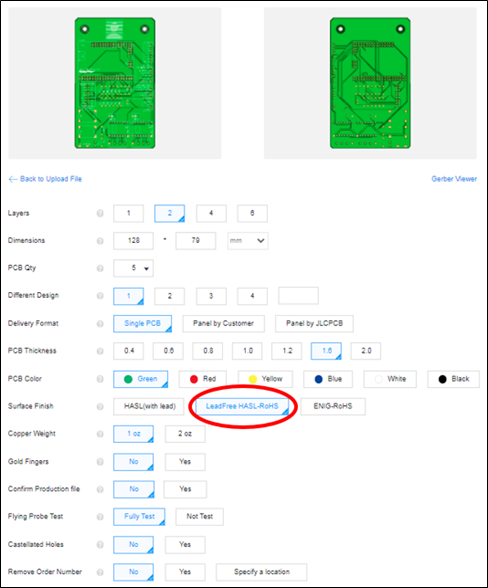Click help icon next to Remove Order Number
This screenshot has width=488, height=588.
click(100, 572)
